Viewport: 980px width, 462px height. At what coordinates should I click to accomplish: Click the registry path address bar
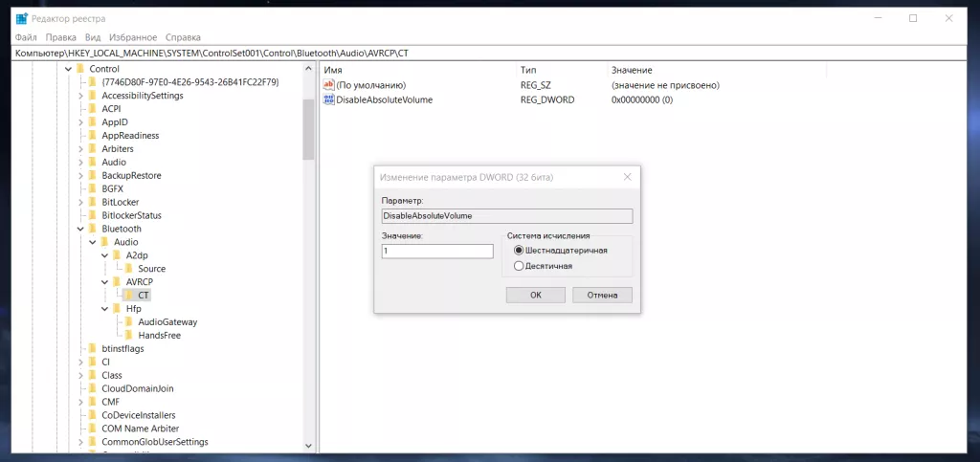490,54
